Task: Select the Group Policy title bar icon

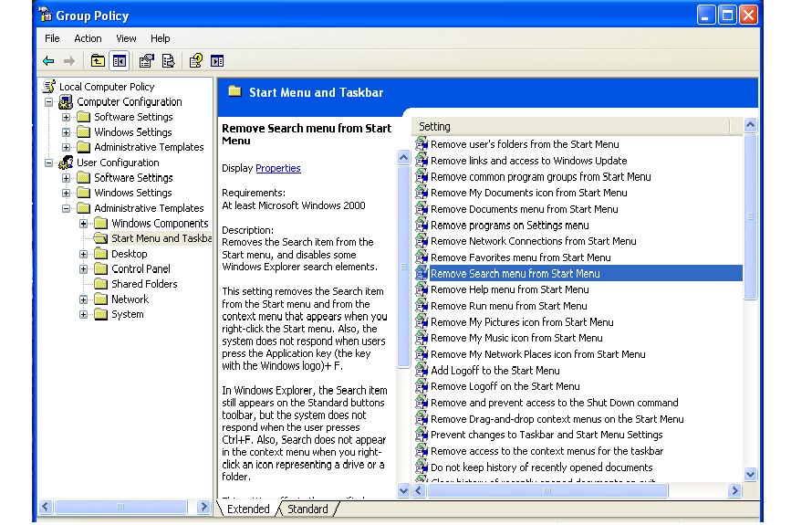Action: pyautogui.click(x=46, y=15)
